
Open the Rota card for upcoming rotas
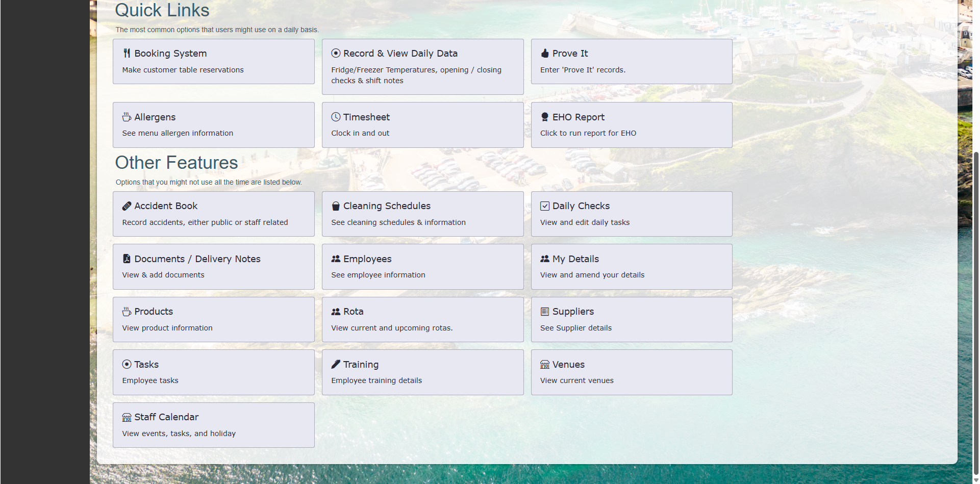[422, 319]
